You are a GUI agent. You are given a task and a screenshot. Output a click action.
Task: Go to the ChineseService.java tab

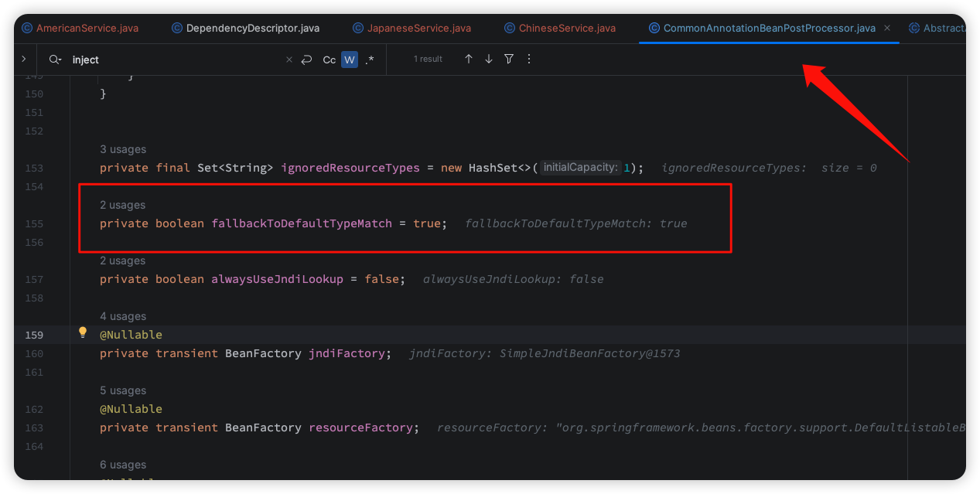(x=560, y=28)
